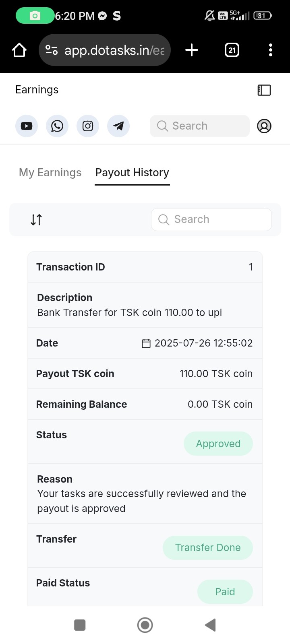
Task: Tap the Telegram icon
Action: click(118, 126)
